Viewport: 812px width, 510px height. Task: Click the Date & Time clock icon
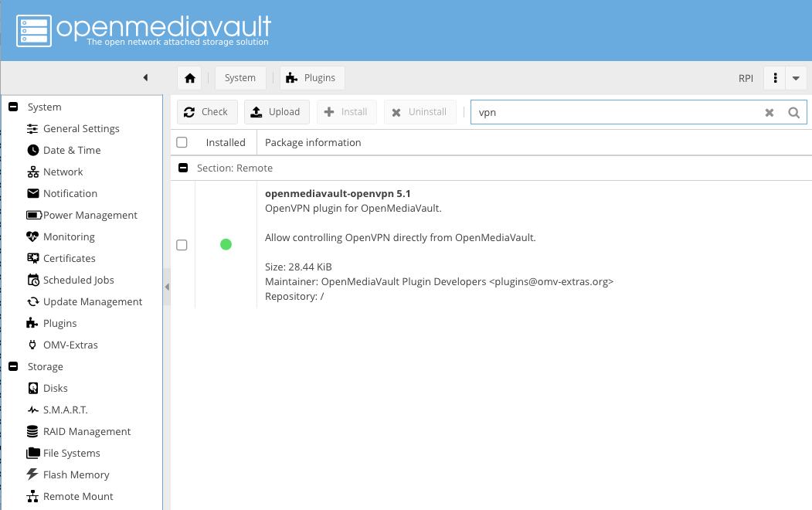32,150
